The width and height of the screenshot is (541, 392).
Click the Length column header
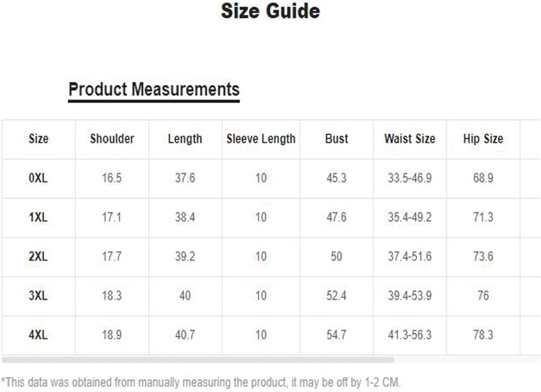pyautogui.click(x=185, y=139)
